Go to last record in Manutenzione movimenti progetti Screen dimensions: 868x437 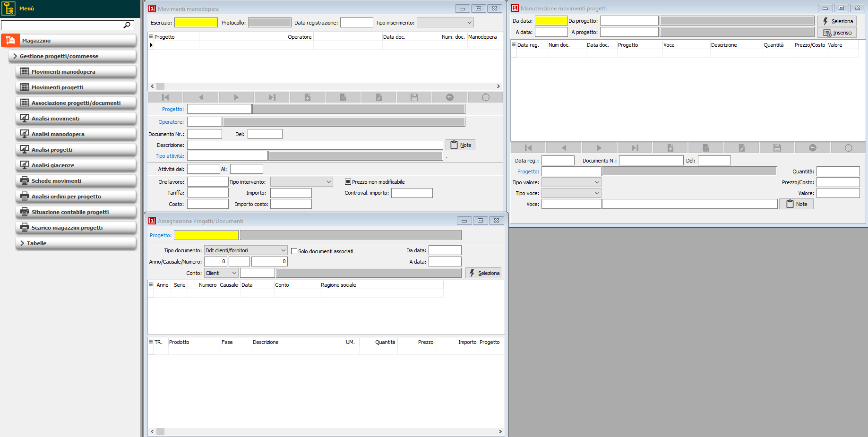click(635, 147)
